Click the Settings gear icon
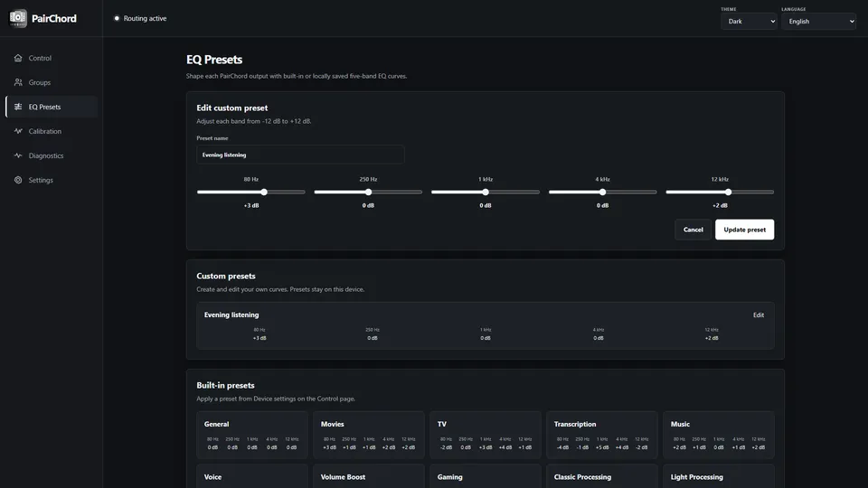 pos(18,180)
